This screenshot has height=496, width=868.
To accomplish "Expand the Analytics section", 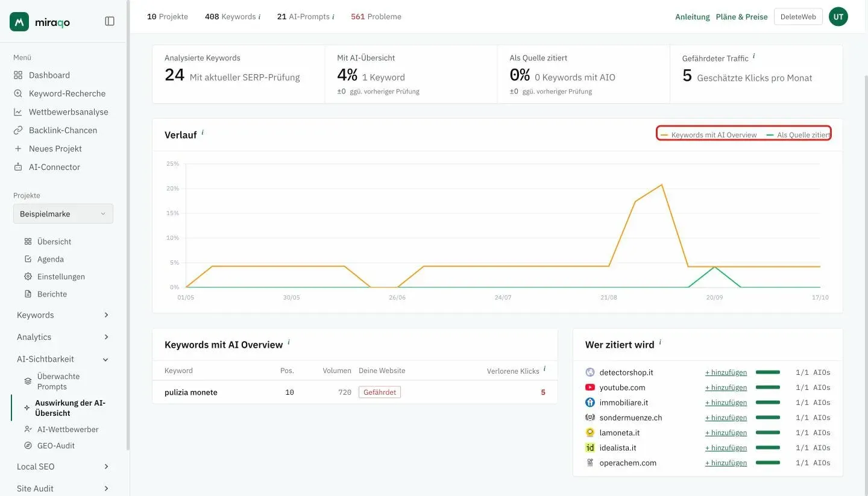I will click(x=63, y=337).
